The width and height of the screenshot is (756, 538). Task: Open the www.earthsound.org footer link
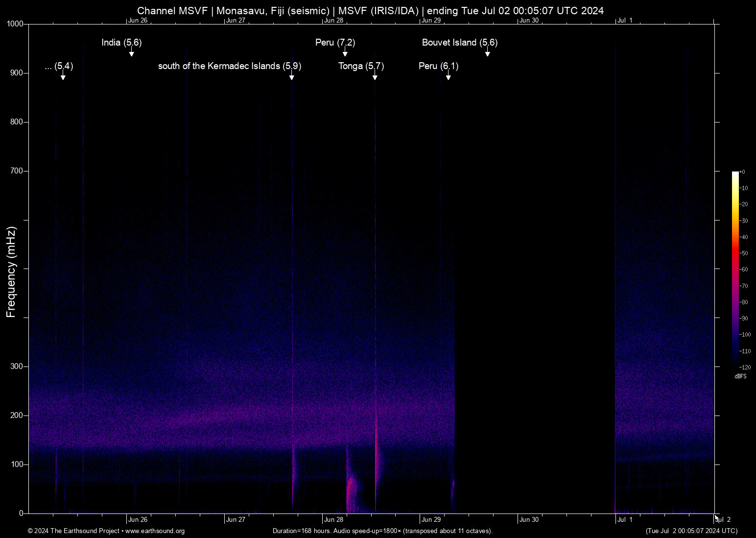tap(155, 531)
